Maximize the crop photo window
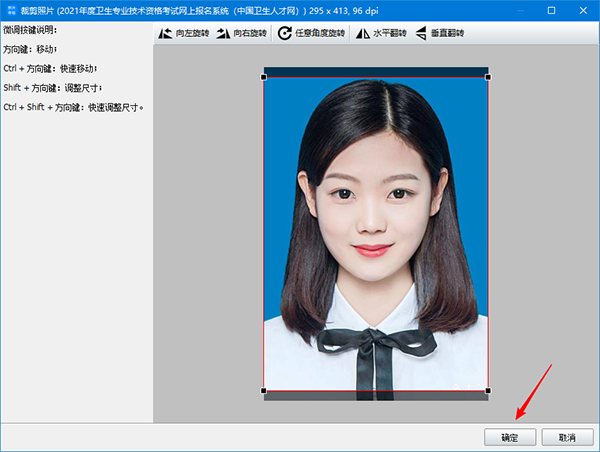600x452 pixels. click(x=551, y=9)
